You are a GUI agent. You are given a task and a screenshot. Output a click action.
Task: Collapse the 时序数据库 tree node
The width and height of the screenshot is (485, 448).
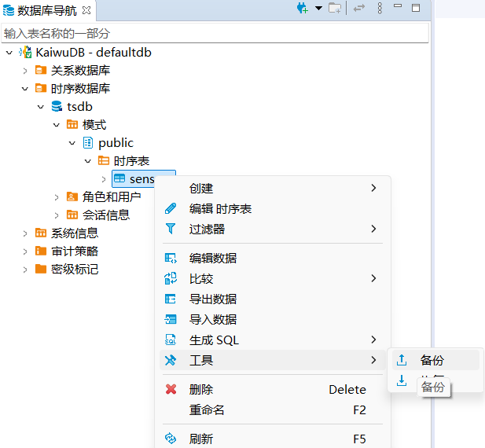pos(24,89)
